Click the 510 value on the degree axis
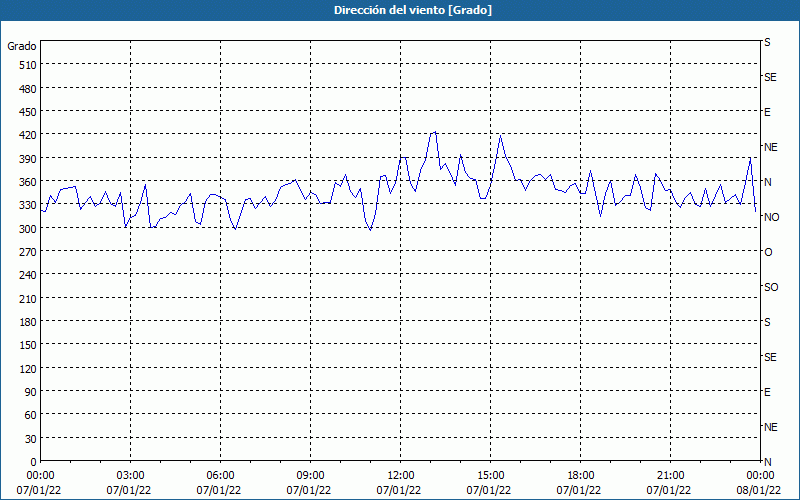 (x=28, y=65)
